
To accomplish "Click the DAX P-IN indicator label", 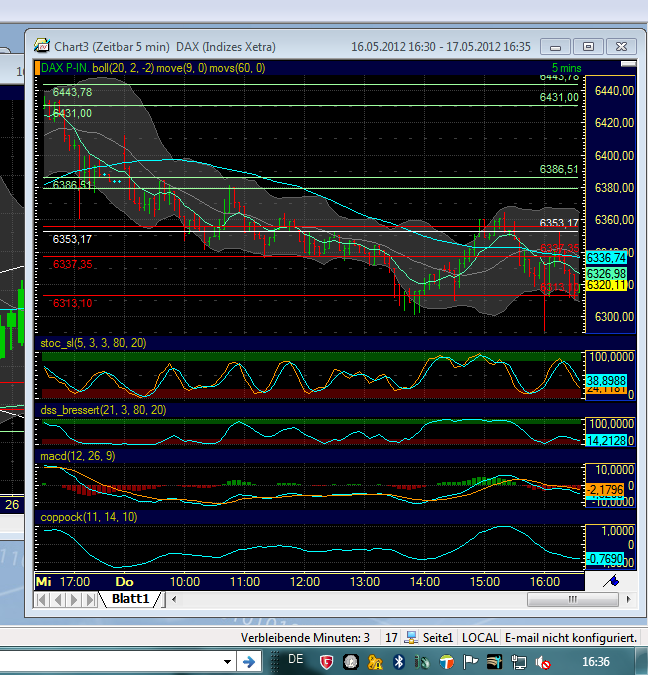I will click(x=65, y=68).
